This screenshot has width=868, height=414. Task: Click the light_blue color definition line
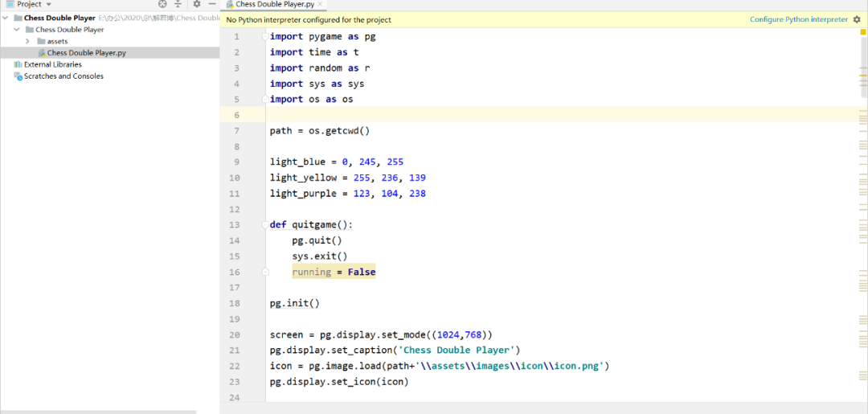[337, 162]
